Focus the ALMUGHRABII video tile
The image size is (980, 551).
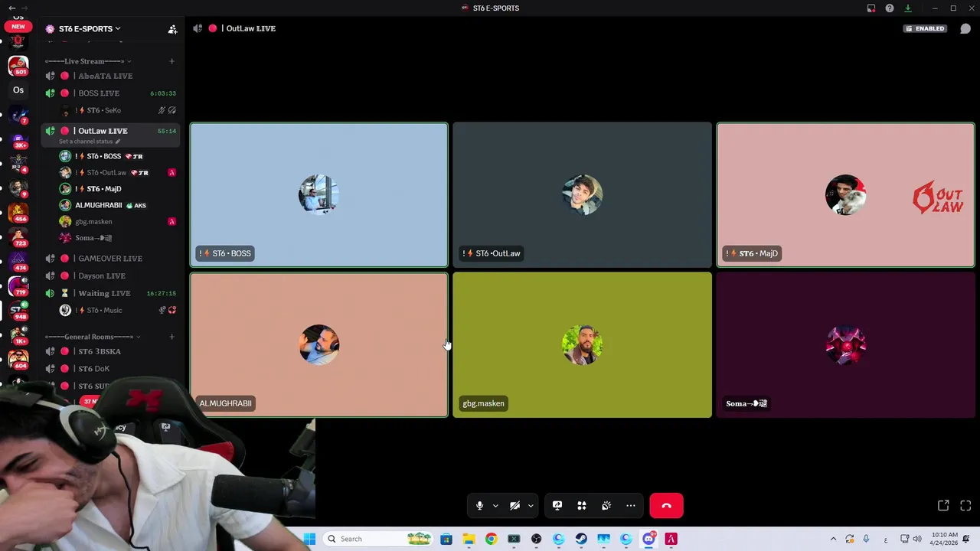tap(318, 345)
